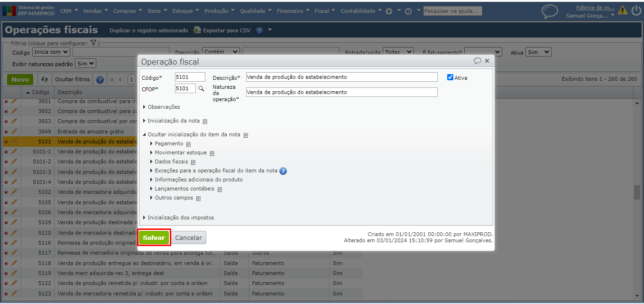Click the Exportar para CSV icon
The height and width of the screenshot is (304, 644).
(x=197, y=30)
